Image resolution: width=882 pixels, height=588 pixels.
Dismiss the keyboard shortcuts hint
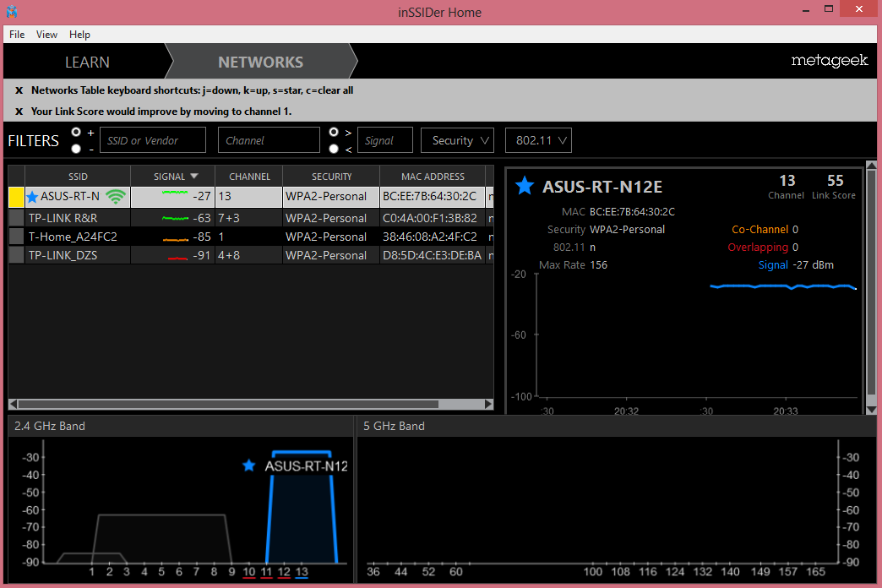click(x=19, y=90)
